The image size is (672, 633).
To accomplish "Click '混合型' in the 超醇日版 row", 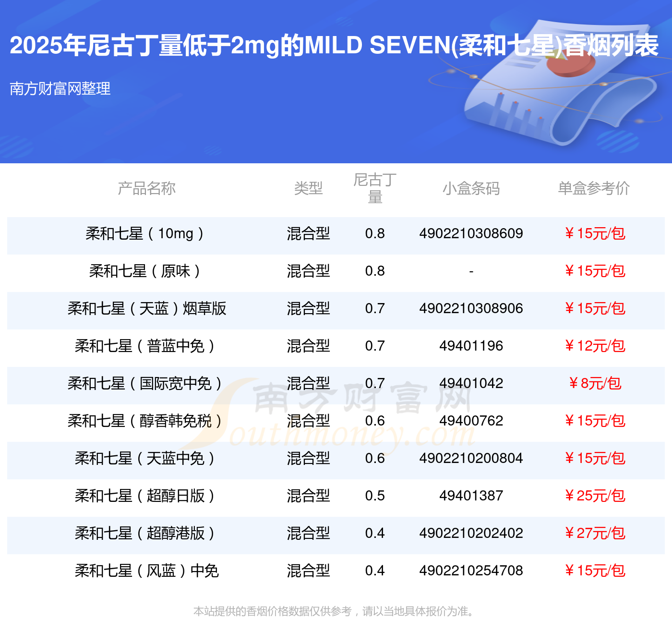I will point(308,496).
